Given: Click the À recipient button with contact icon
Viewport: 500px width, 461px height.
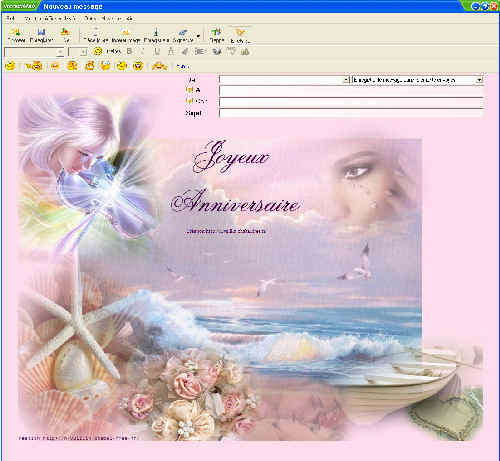Looking at the screenshot, I should click(x=193, y=90).
